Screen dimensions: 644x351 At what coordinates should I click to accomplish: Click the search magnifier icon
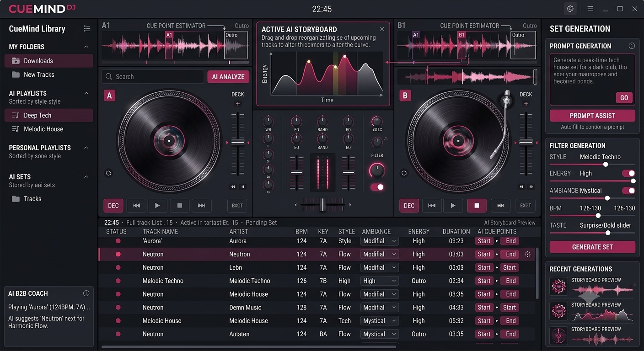coord(109,77)
